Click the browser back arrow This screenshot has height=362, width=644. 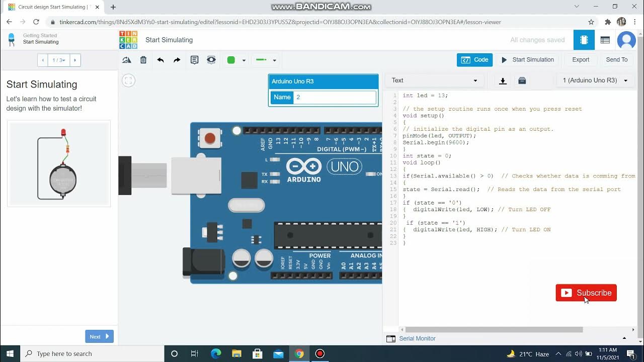[x=9, y=22]
